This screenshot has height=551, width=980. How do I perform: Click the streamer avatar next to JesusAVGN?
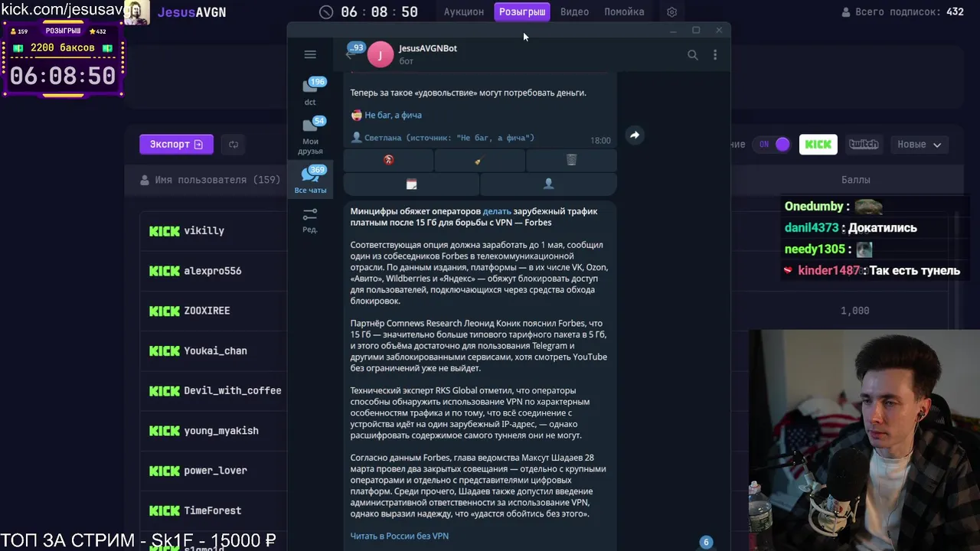coord(136,12)
